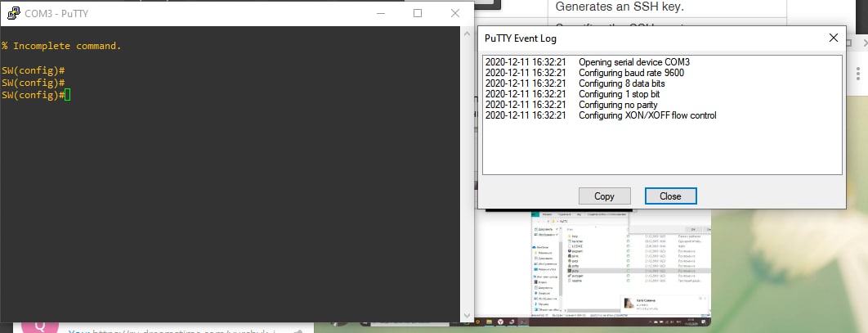Viewport: 868px width, 333px height.
Task: Click the Close button in Event Log
Action: 670,196
